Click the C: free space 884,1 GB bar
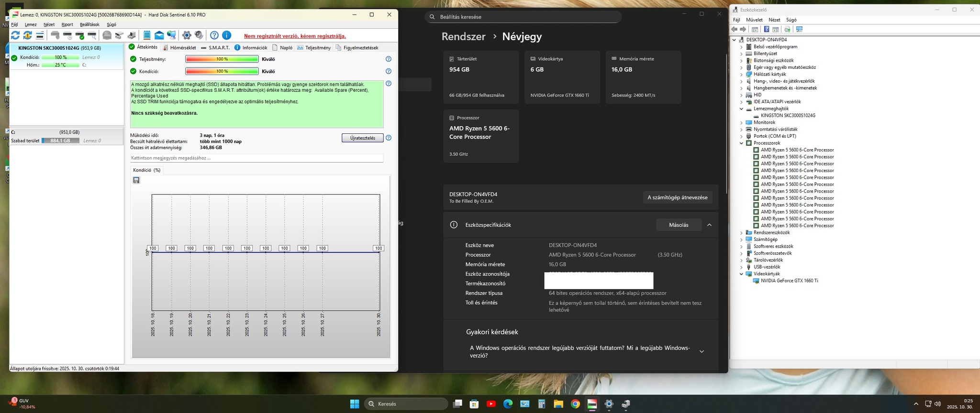This screenshot has width=980, height=413. click(x=60, y=141)
